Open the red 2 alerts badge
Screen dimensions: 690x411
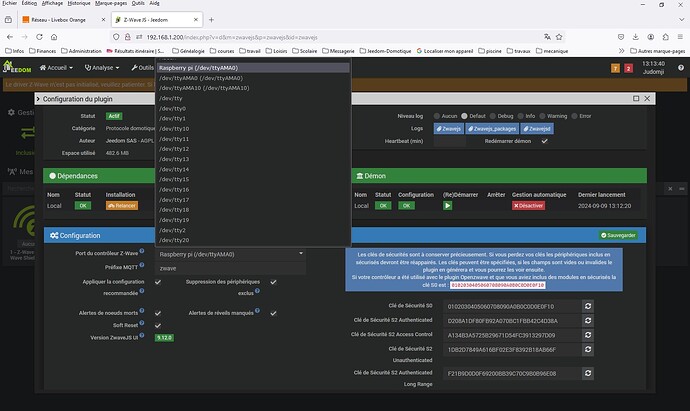[628, 68]
